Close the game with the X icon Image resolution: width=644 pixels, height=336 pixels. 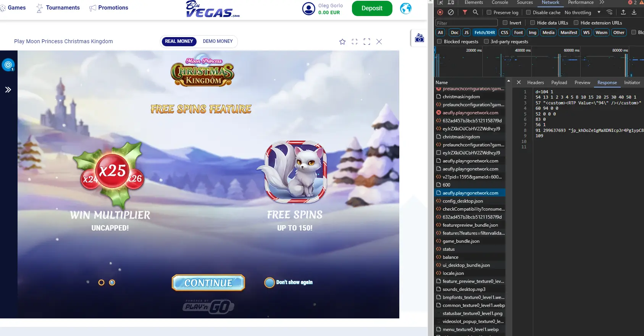point(379,42)
